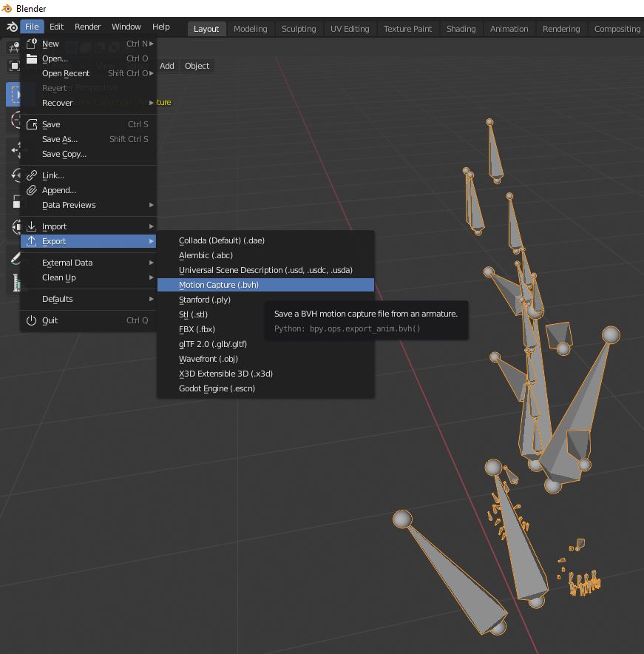The height and width of the screenshot is (654, 644).
Task: Expand the Defaults submenu arrow
Action: [x=152, y=299]
